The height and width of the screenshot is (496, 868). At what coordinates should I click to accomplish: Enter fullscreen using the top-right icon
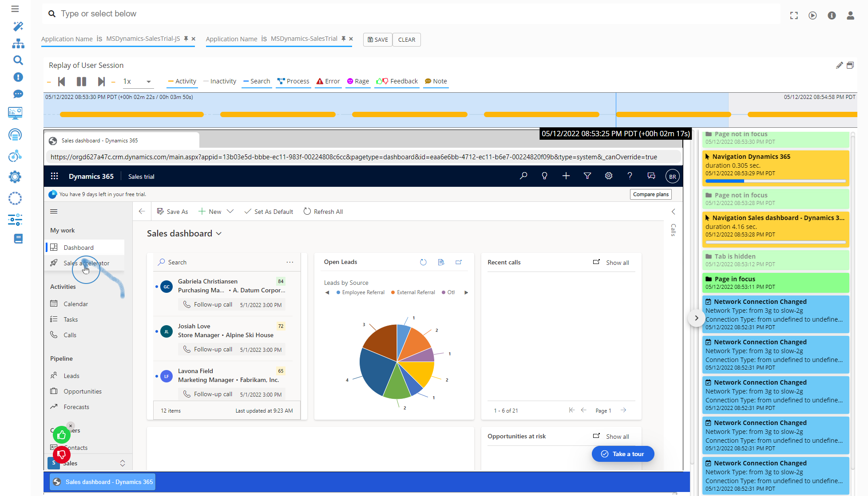(794, 15)
